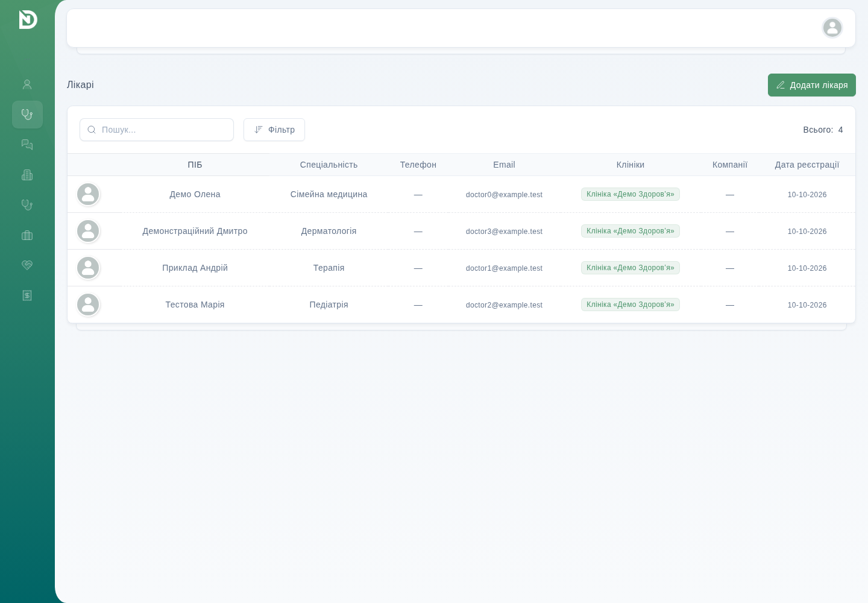
Task: Click the email doctor2@example.test
Action: coord(504,305)
